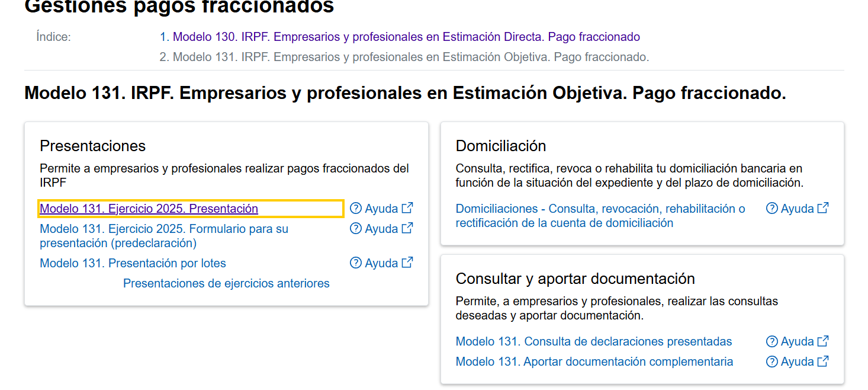Click the Domiciliación card heading

[x=501, y=146]
